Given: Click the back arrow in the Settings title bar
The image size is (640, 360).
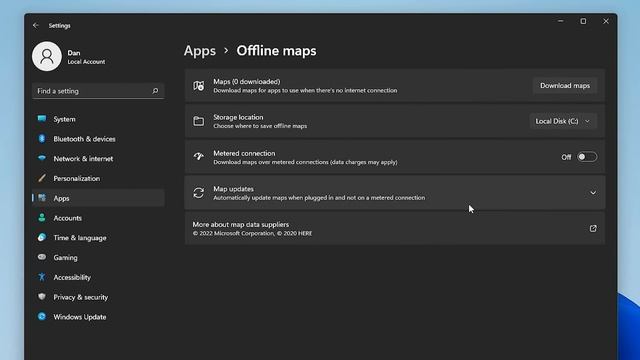Looking at the screenshot, I should tap(36, 25).
